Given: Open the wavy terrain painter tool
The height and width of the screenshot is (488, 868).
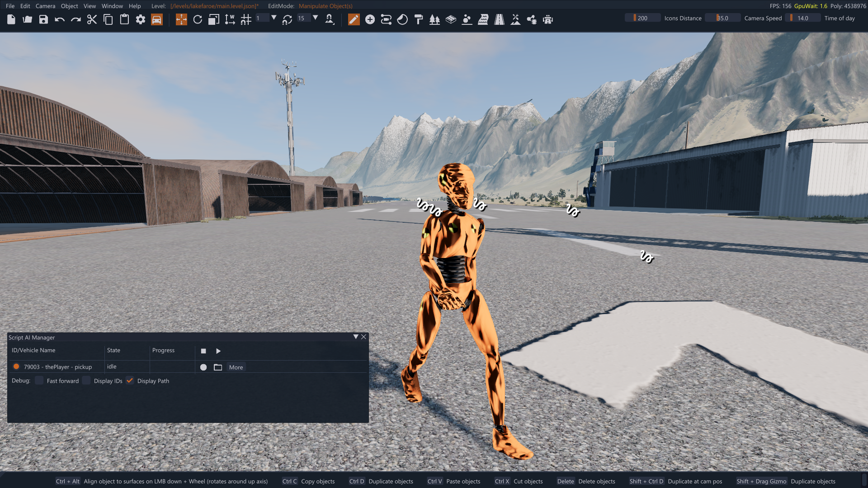Looking at the screenshot, I should coord(483,19).
